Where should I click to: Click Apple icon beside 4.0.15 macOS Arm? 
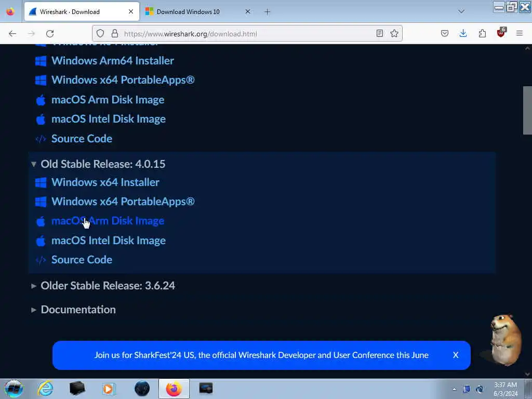click(41, 221)
